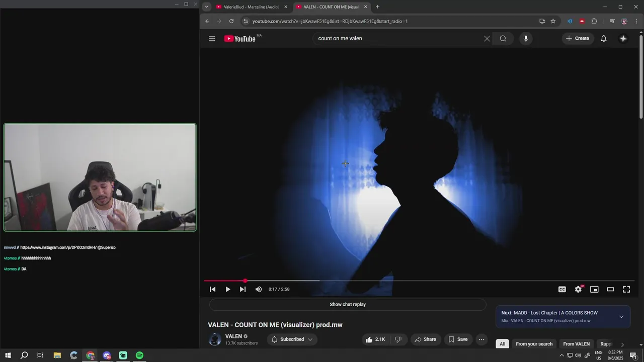The height and width of the screenshot is (362, 644).
Task: Open more actions ellipsis under the video
Action: click(481, 339)
